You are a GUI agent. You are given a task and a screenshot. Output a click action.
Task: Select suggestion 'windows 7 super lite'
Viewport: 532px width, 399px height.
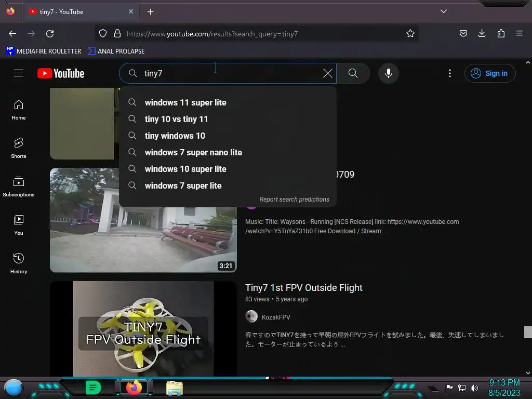click(228, 185)
